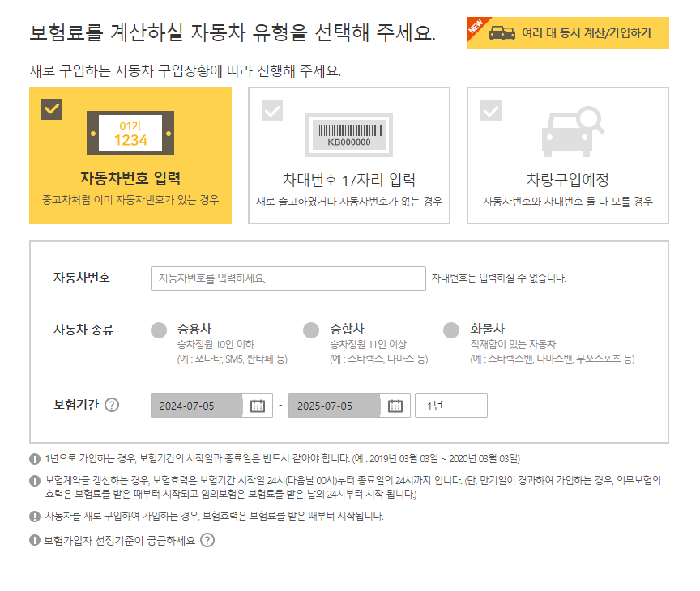
Task: Select the 승용차 radio button
Action: (x=159, y=330)
